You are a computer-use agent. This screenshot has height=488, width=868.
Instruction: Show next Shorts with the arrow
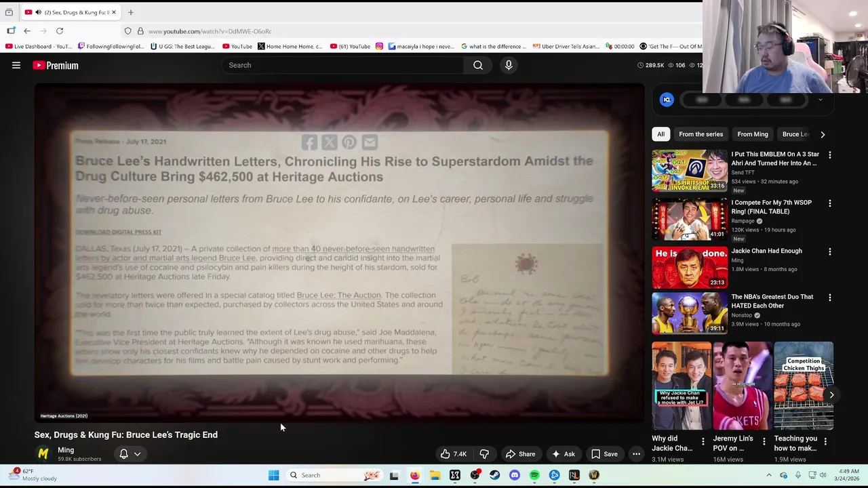(831, 394)
